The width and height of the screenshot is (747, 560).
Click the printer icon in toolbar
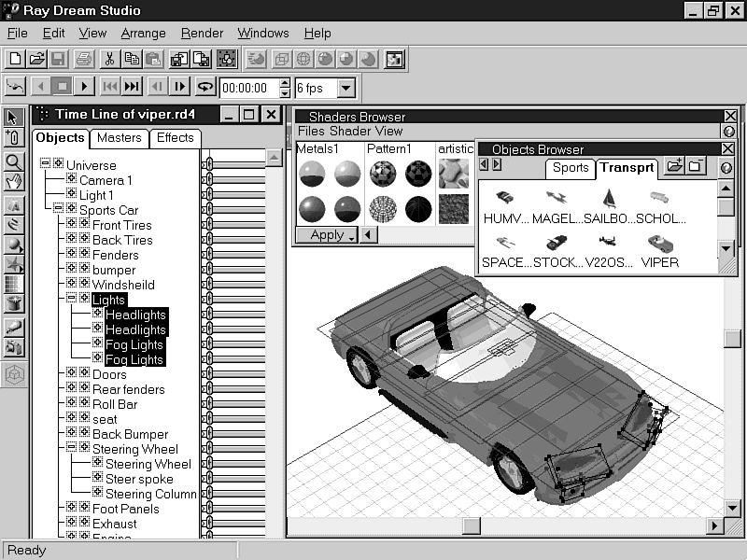pyautogui.click(x=84, y=59)
